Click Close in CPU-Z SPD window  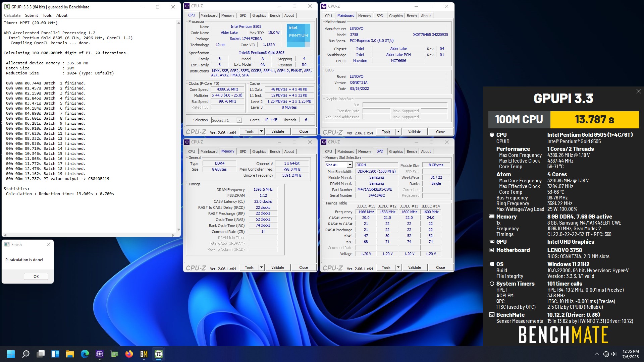tap(440, 267)
